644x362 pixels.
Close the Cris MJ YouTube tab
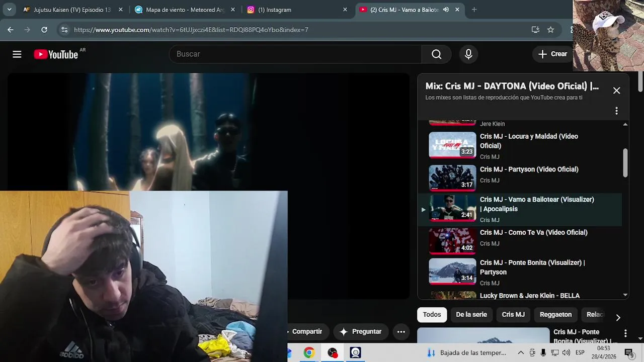(457, 10)
